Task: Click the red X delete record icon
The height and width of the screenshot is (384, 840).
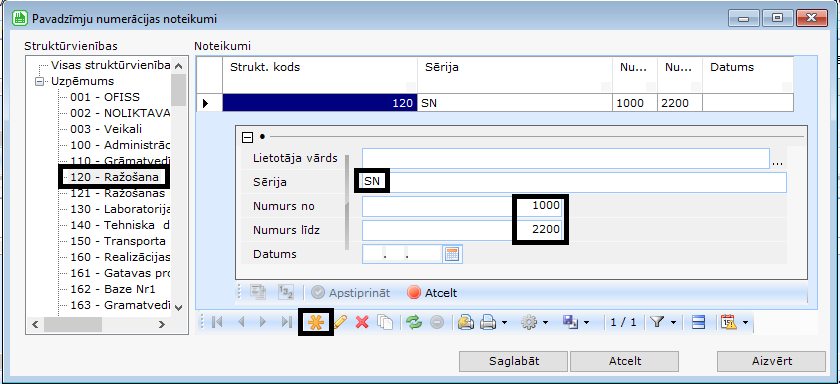Action: click(362, 322)
